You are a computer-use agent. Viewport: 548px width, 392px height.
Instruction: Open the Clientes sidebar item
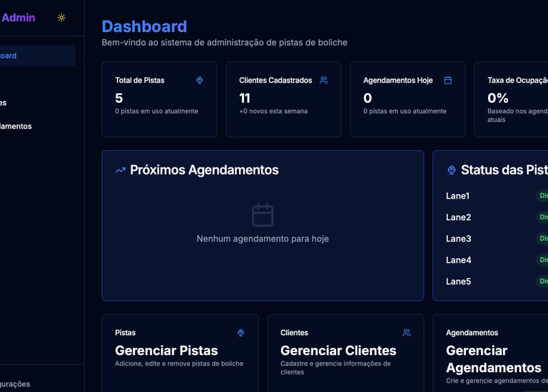pos(36,103)
